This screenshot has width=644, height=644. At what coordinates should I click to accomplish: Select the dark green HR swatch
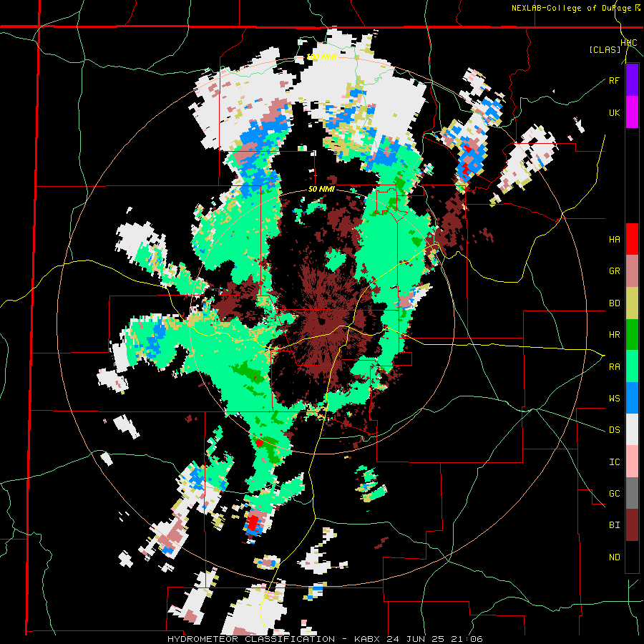click(632, 335)
